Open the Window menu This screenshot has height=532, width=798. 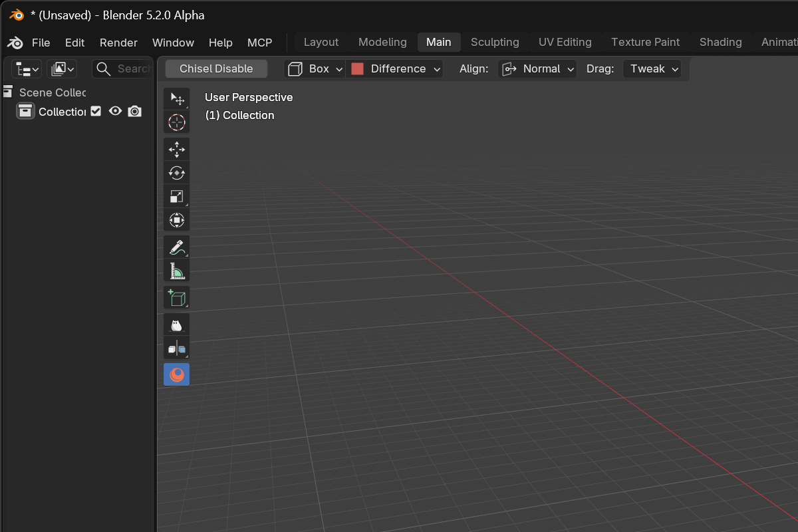[173, 43]
